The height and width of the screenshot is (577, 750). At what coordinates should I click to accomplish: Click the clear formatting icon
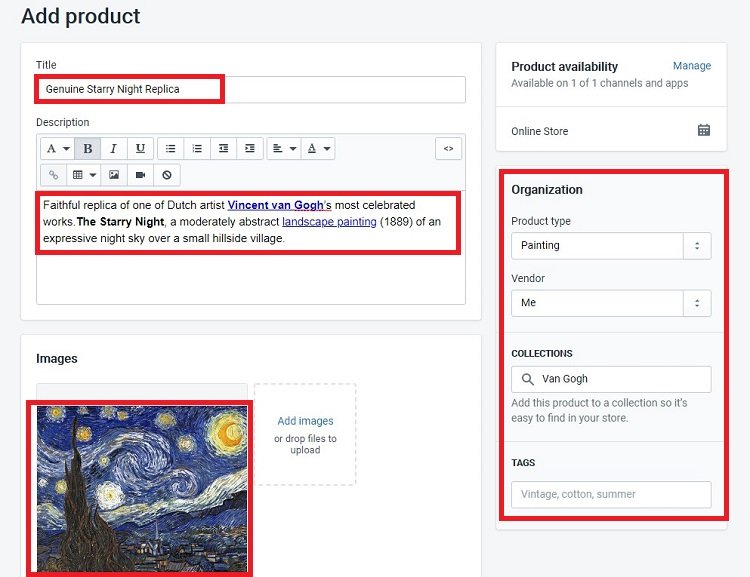pyautogui.click(x=166, y=175)
